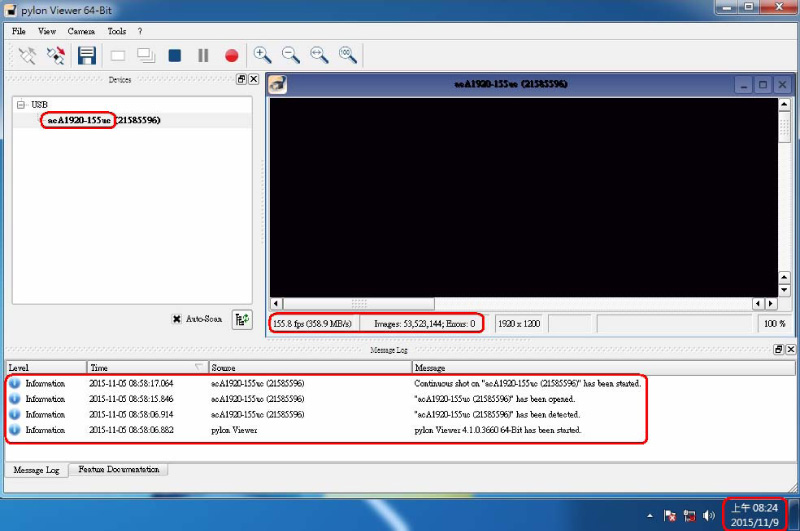
Task: Click the Close camera connection icon
Action: (x=56, y=56)
